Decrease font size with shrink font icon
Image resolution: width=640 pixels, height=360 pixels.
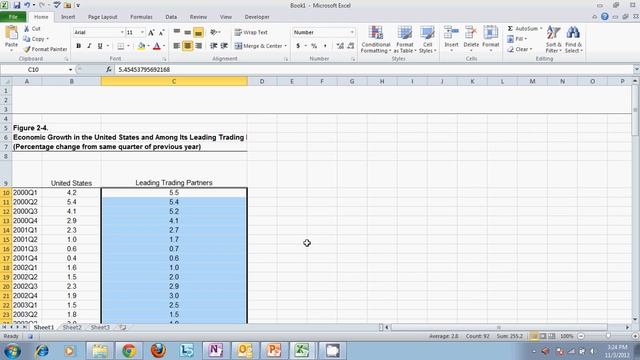(161, 32)
